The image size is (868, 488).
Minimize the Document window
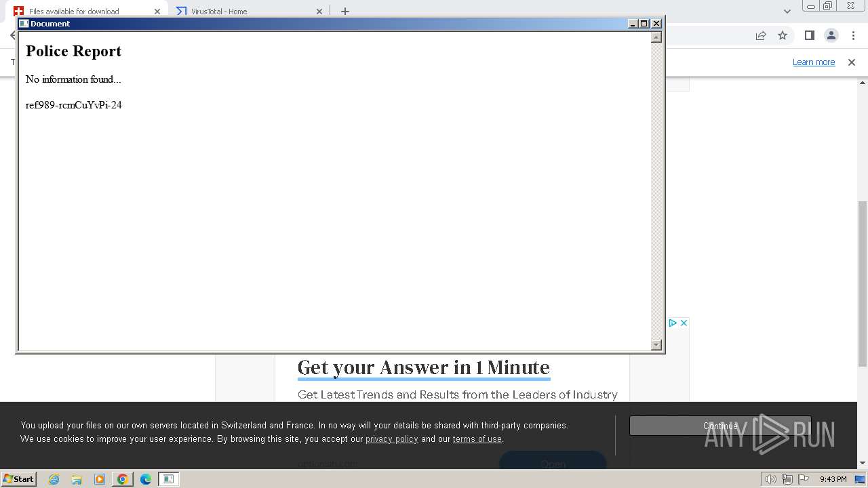[633, 23]
